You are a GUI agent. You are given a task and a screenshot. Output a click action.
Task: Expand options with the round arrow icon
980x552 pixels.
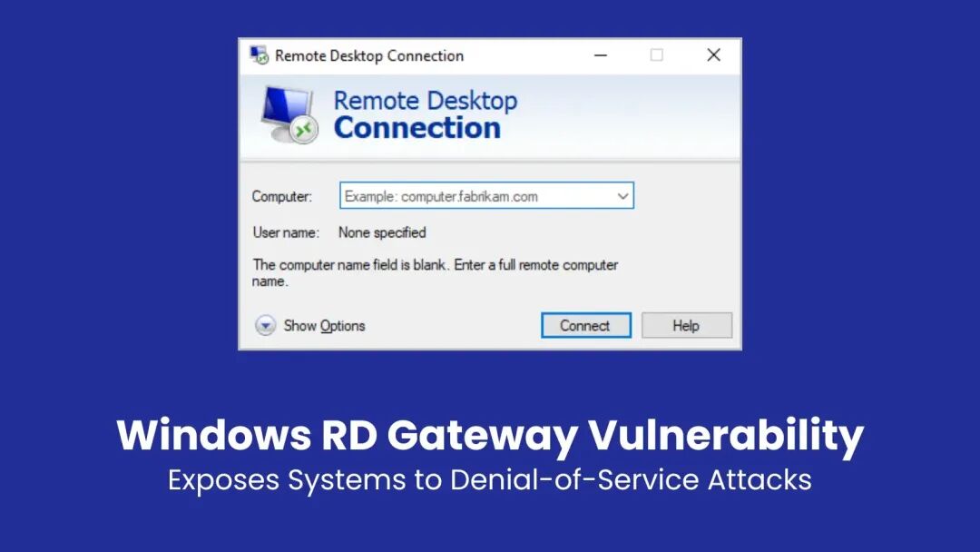[x=265, y=326]
